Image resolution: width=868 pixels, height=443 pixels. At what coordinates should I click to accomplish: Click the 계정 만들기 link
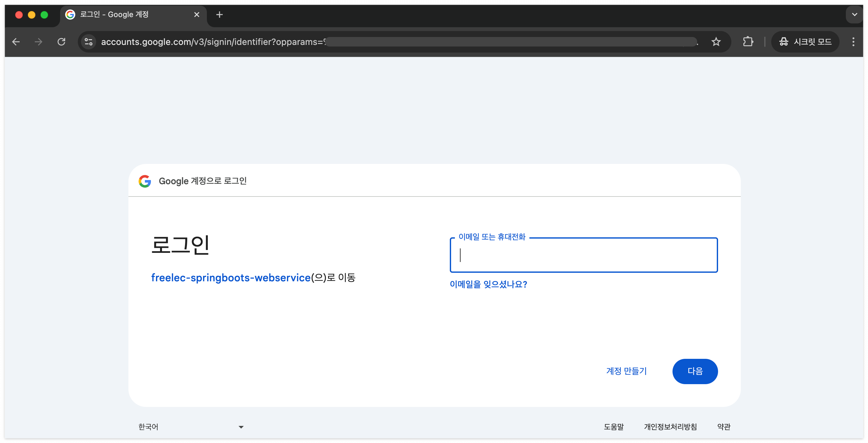pyautogui.click(x=626, y=371)
